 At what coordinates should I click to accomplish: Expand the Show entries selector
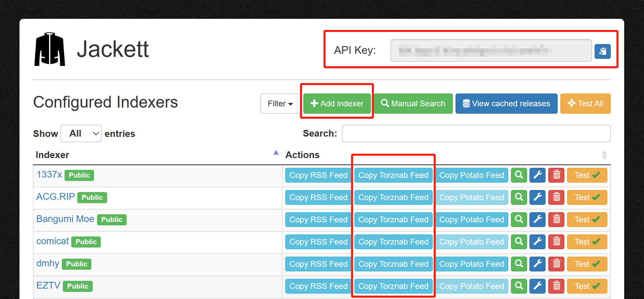click(81, 134)
